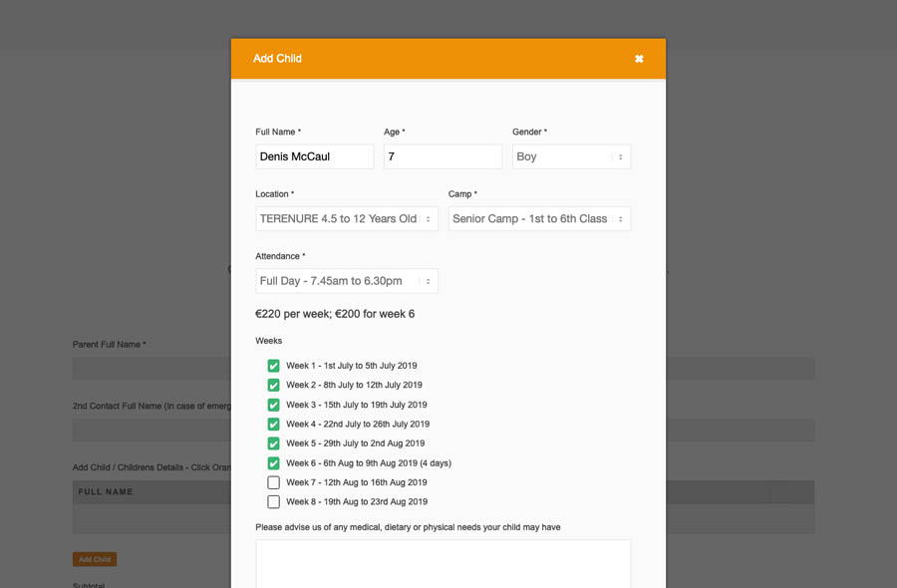Toggle Week 4 - 22nd July checkbox
Viewport: 897px width, 588px height.
(x=273, y=424)
